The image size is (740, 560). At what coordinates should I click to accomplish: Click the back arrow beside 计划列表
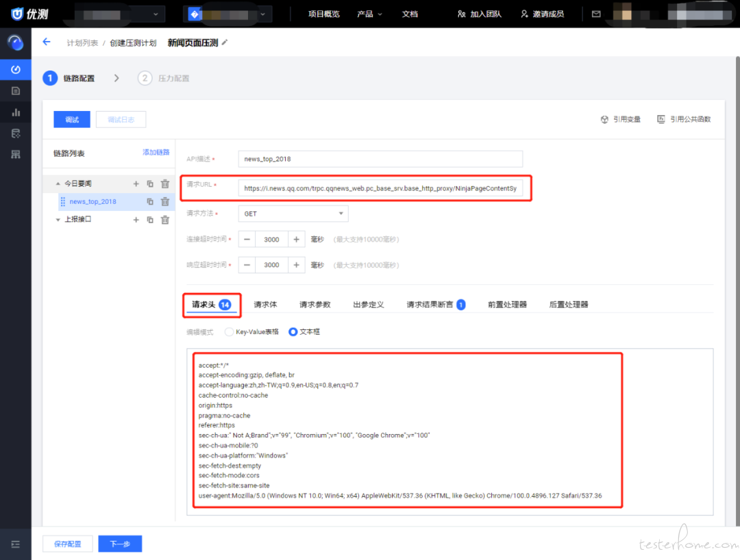[x=47, y=42]
